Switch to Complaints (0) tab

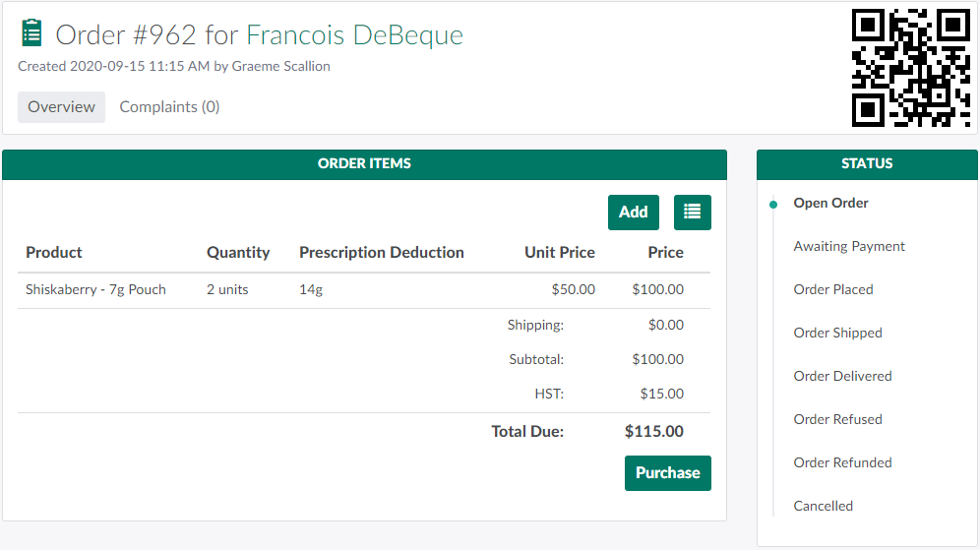169,107
